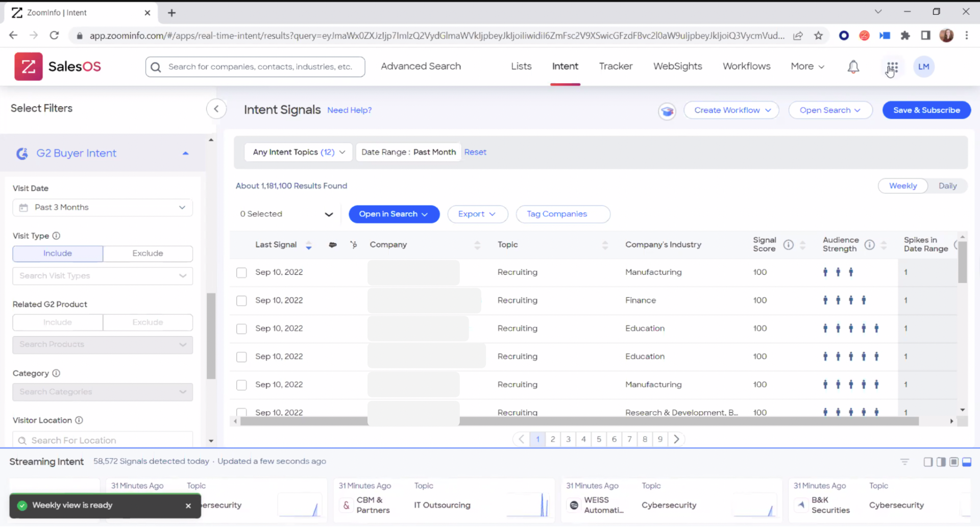The height and width of the screenshot is (530, 980).
Task: Check the first Education row checkbox
Action: click(241, 329)
